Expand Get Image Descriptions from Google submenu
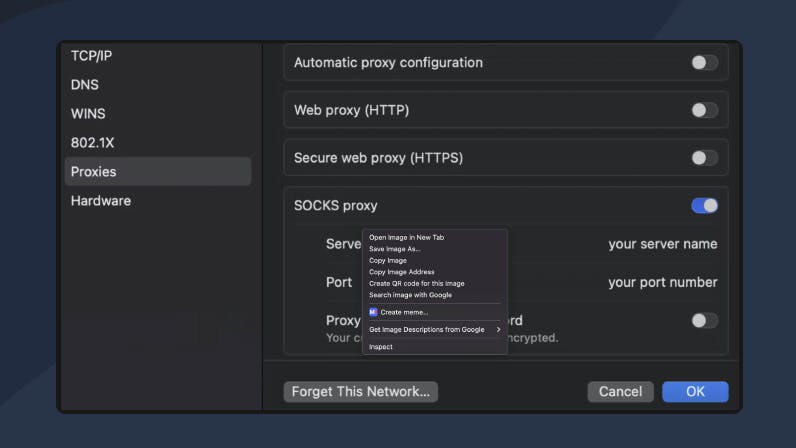Viewport: 796px width, 448px height. [435, 330]
